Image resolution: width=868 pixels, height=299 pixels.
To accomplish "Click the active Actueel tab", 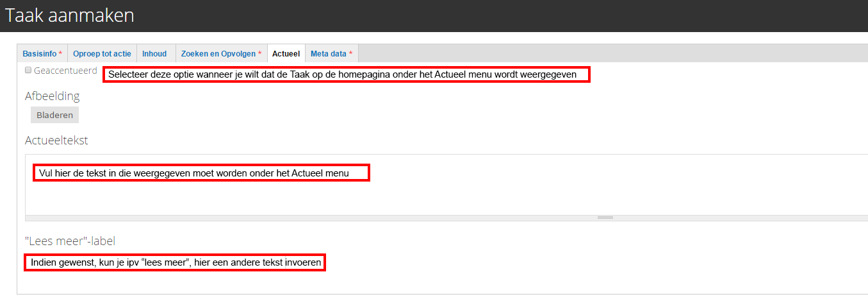I will point(286,54).
